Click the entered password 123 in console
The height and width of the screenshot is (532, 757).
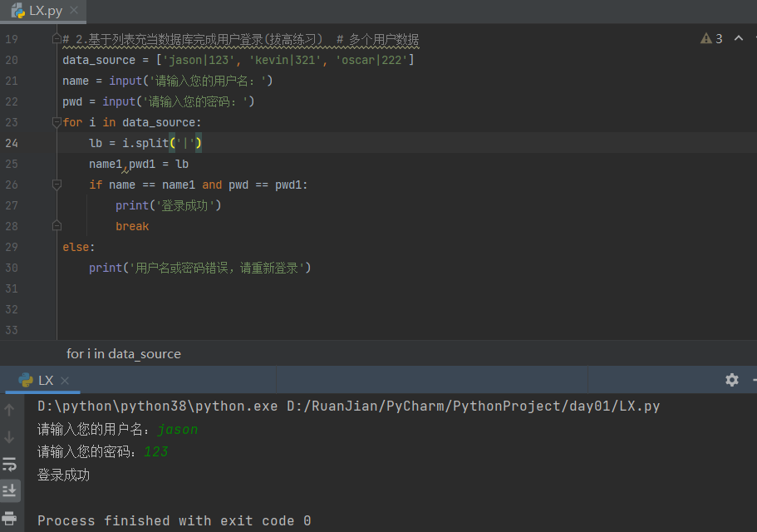(x=156, y=452)
